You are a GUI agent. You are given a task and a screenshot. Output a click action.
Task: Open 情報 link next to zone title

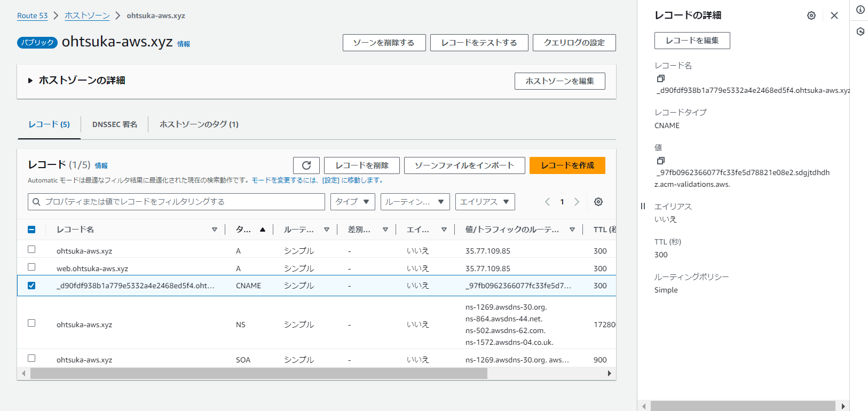pyautogui.click(x=184, y=44)
